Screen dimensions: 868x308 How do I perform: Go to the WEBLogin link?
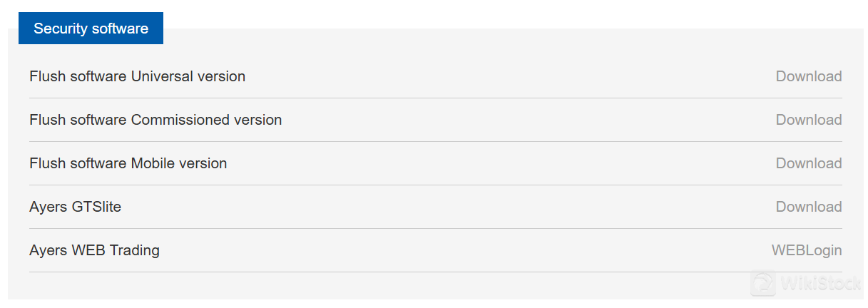807,250
